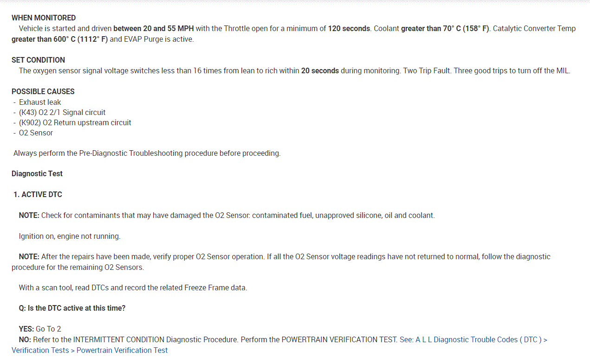Click the WHEN MONITORED heading
The height and width of the screenshot is (364, 590).
pos(44,18)
